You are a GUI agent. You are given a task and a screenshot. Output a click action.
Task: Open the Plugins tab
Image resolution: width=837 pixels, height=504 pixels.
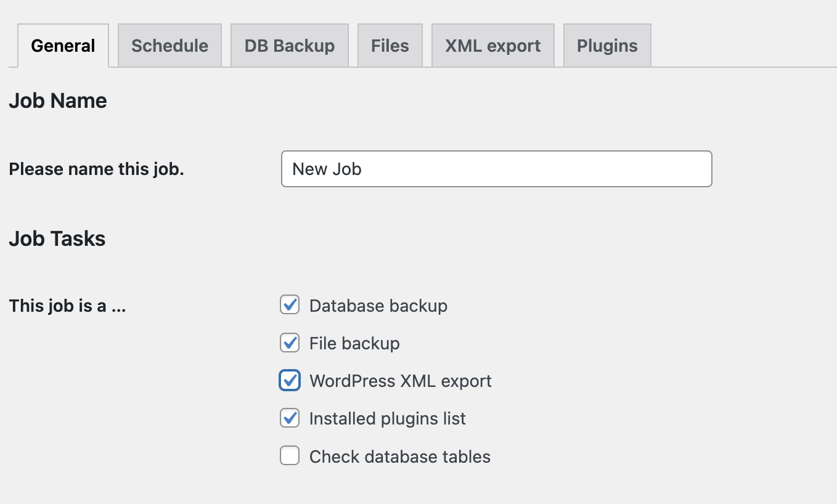tap(606, 45)
